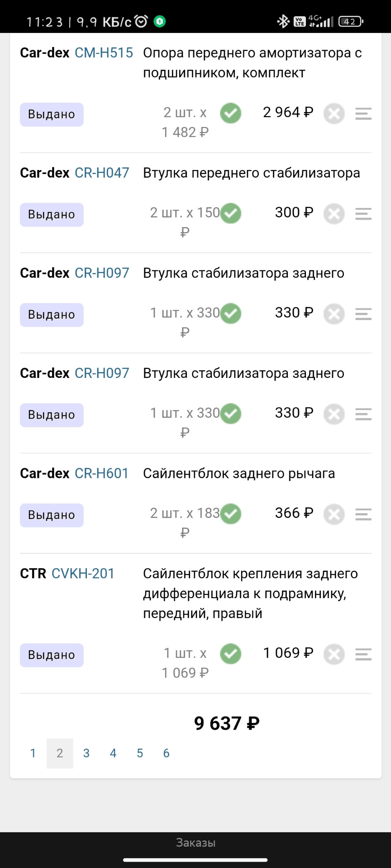
Task: Expand options menu for CR-H601 row
Action: pos(362,514)
